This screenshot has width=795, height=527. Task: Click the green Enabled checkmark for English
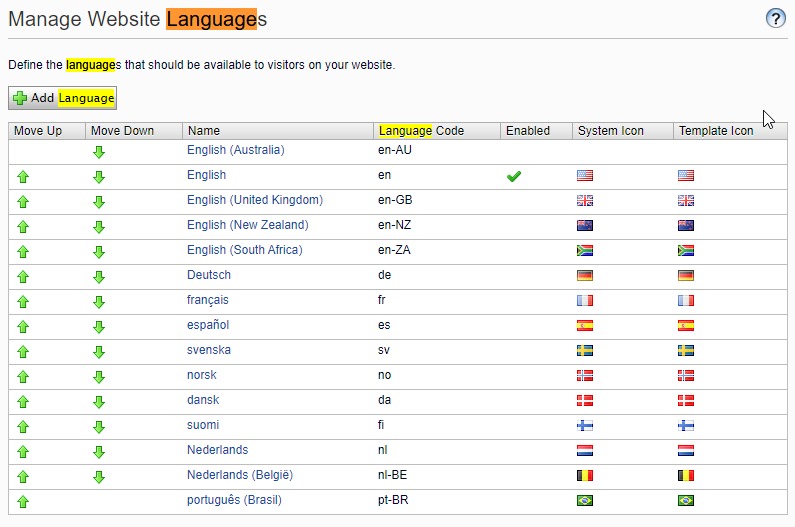[x=514, y=176]
